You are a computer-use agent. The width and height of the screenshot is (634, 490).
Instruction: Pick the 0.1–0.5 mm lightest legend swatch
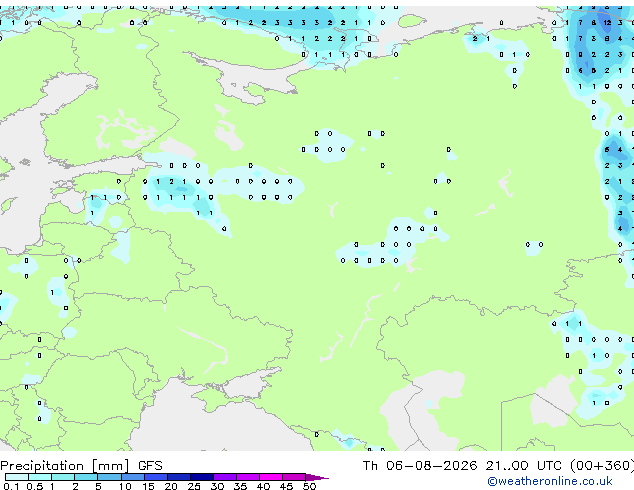click(x=17, y=477)
